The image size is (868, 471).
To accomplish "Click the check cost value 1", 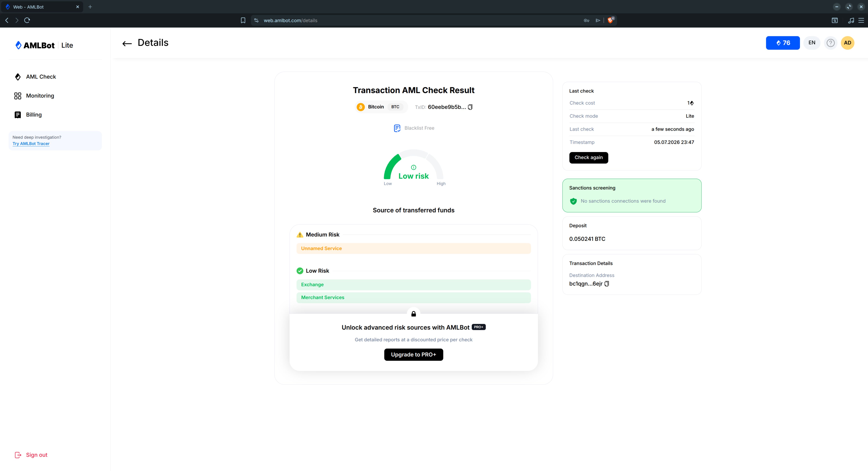I will click(690, 103).
